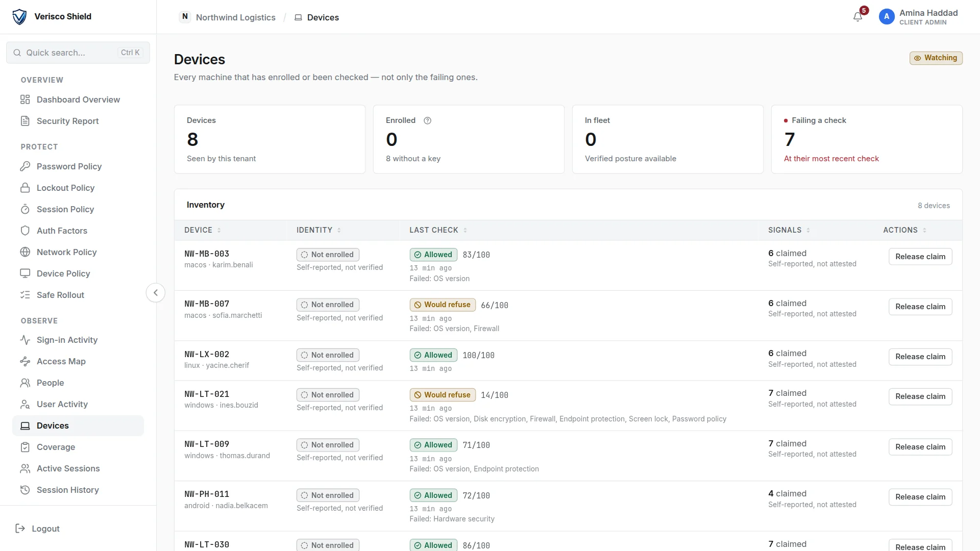980x551 pixels.
Task: Click the Security Report document icon
Action: tap(25, 121)
